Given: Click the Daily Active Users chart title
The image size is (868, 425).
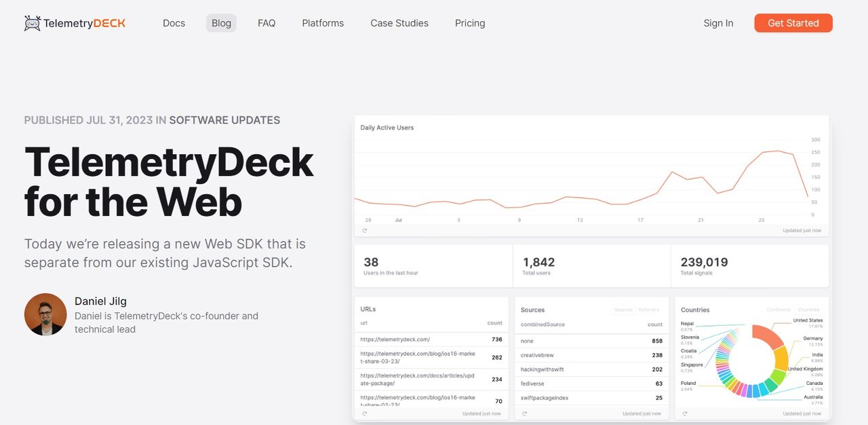Looking at the screenshot, I should point(387,128).
